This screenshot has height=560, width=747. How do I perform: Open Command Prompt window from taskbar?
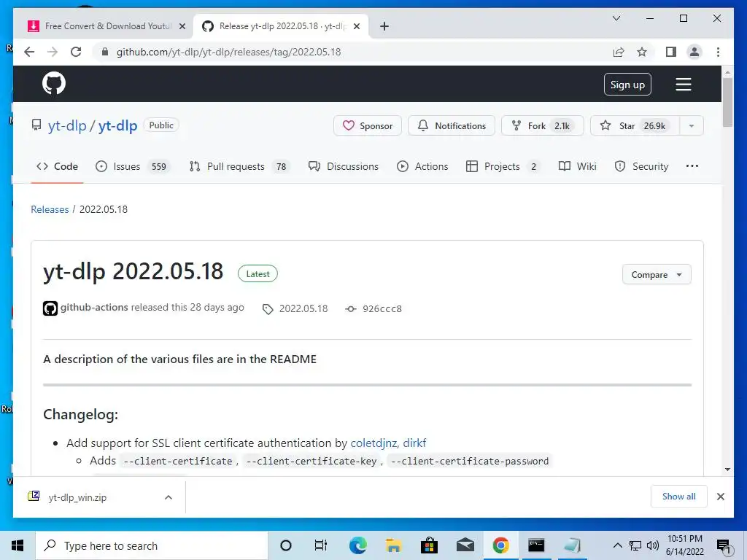(536, 545)
